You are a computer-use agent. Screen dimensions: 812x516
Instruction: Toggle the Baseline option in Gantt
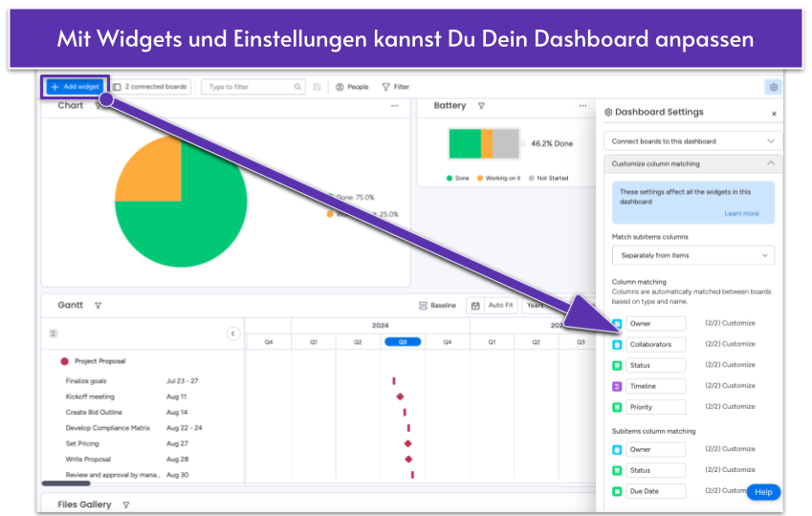[x=438, y=306]
